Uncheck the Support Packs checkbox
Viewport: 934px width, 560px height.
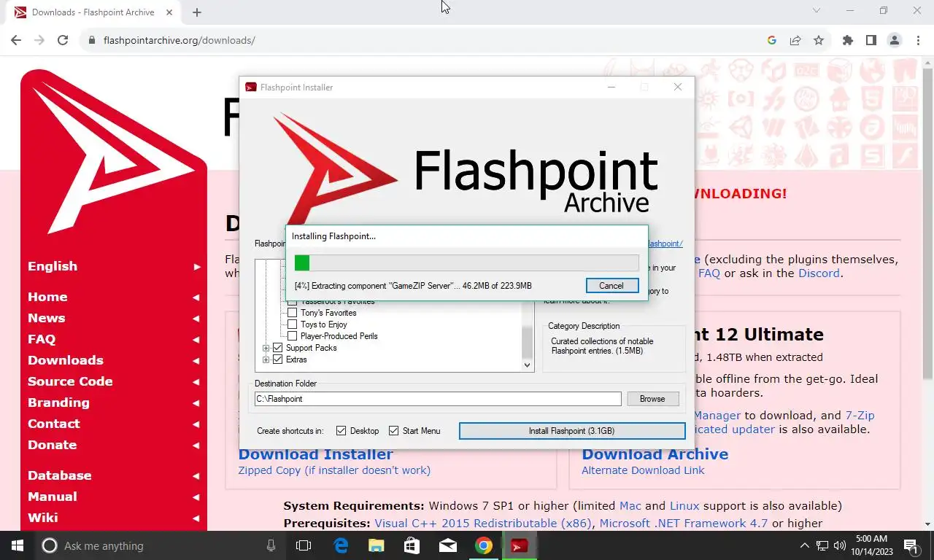(277, 348)
